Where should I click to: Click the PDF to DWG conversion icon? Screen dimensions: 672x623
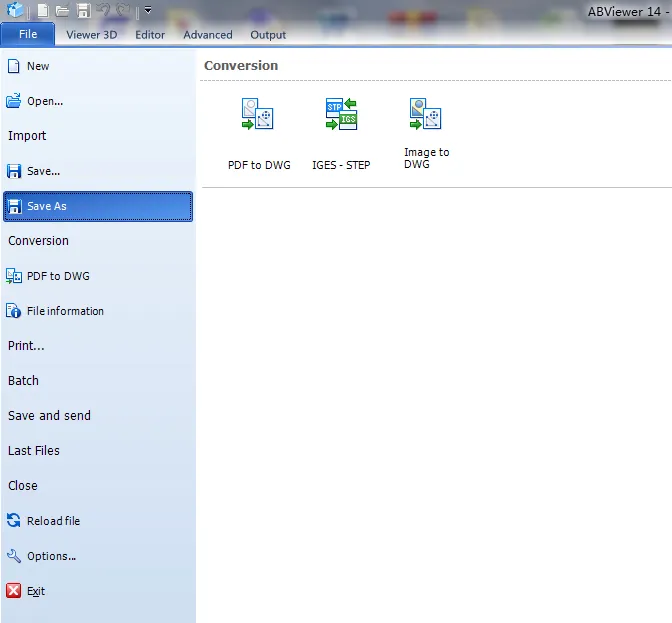258,115
